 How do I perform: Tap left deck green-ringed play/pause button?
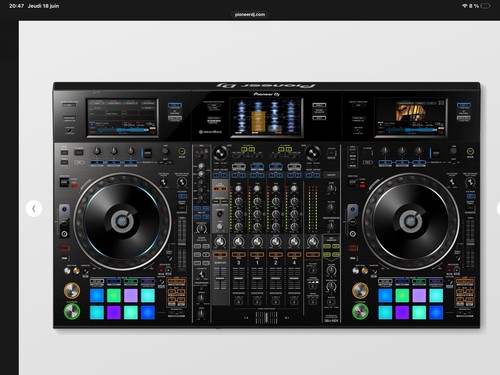tap(72, 311)
